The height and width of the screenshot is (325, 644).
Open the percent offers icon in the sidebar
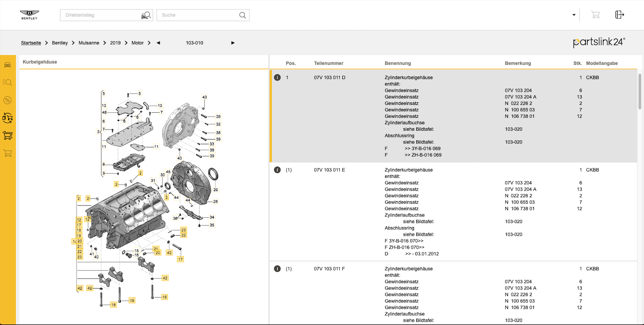pos(7,100)
